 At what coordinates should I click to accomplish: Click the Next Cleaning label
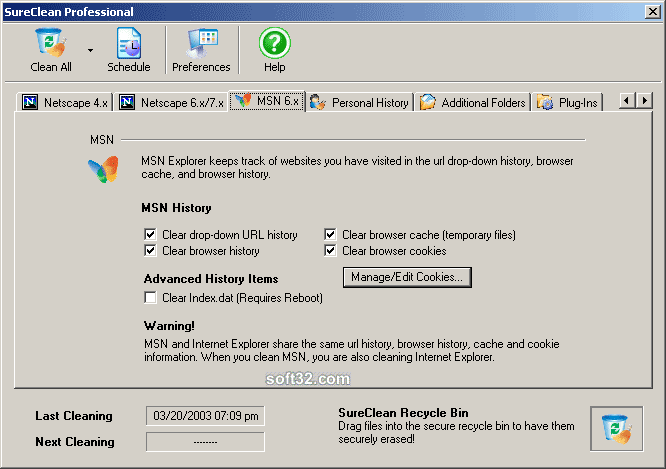75,442
